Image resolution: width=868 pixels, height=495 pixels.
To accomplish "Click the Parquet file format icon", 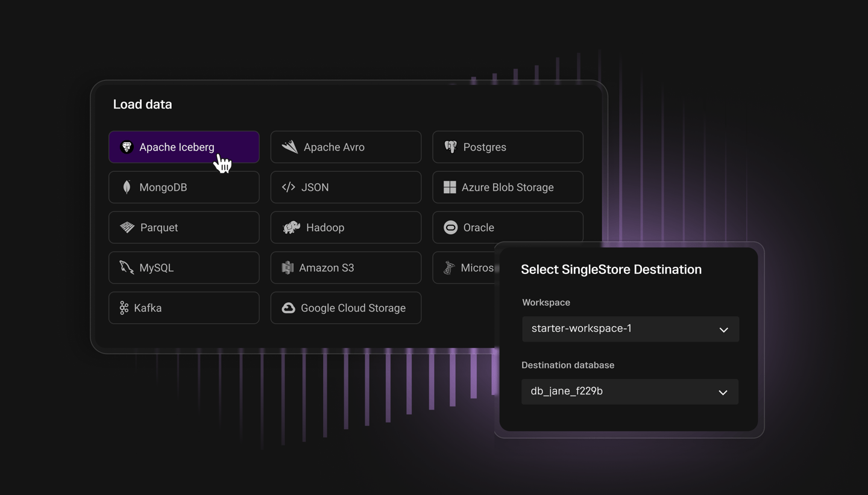I will click(x=126, y=227).
